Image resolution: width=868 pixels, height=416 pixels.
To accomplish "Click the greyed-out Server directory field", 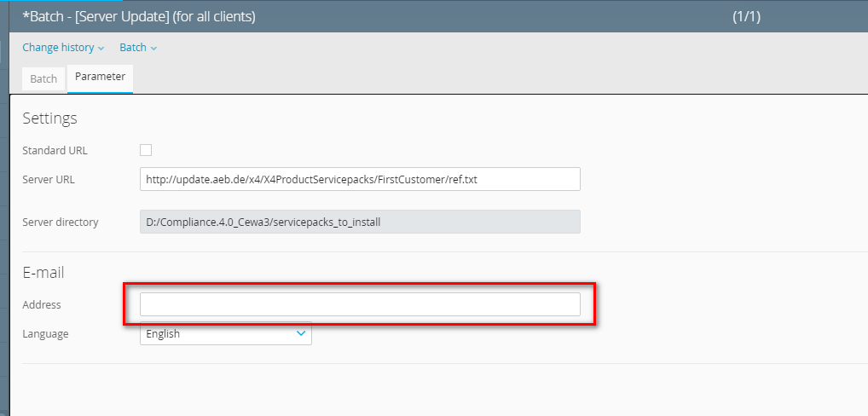I will point(359,222).
